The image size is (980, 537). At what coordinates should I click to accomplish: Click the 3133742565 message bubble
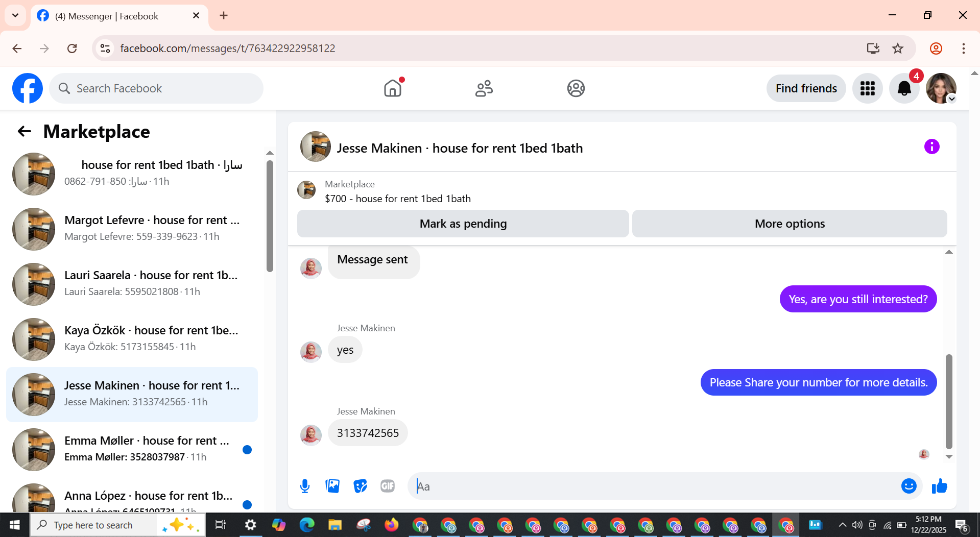368,433
